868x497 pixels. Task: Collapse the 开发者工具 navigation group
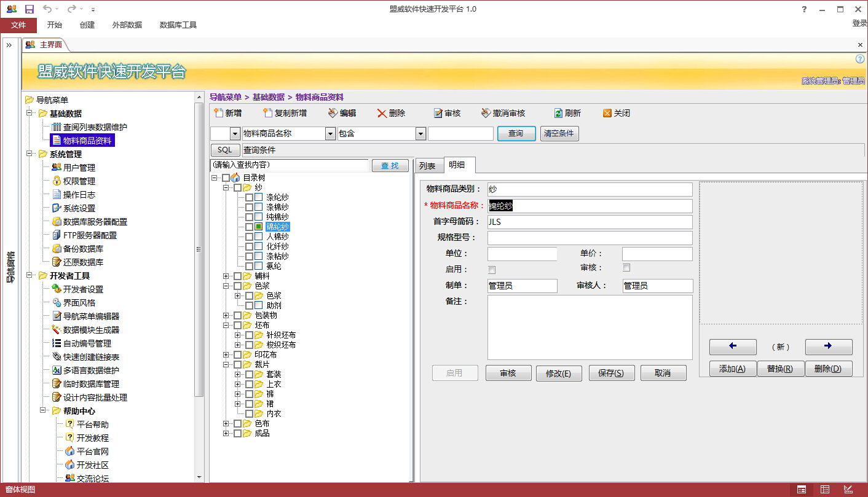click(30, 276)
